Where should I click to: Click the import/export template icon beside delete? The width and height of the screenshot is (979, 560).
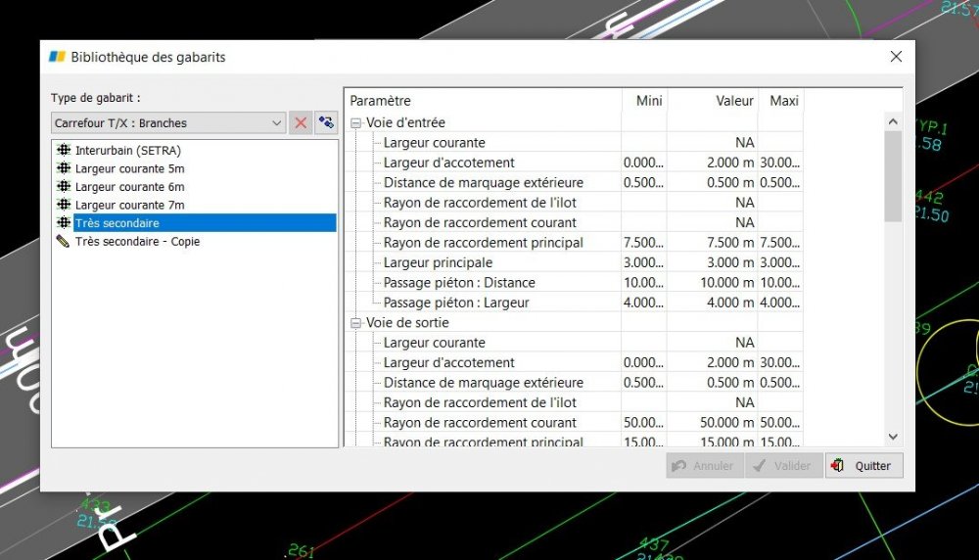pyautogui.click(x=326, y=123)
